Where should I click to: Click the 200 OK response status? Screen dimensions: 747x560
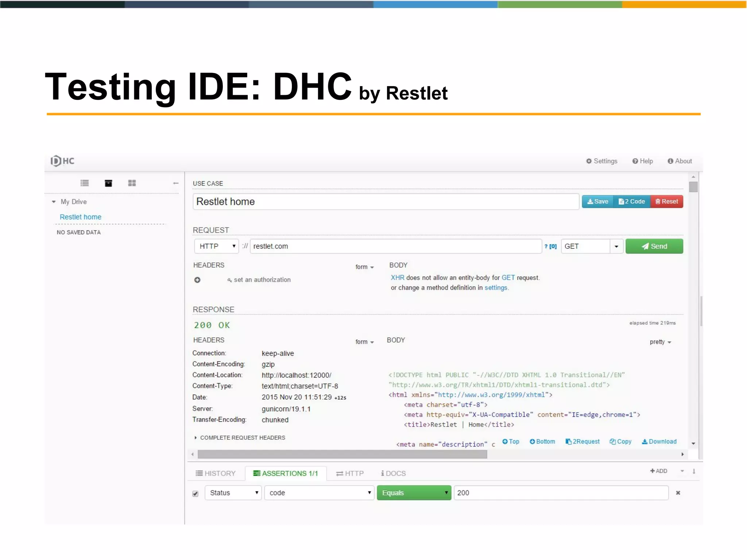(x=212, y=325)
